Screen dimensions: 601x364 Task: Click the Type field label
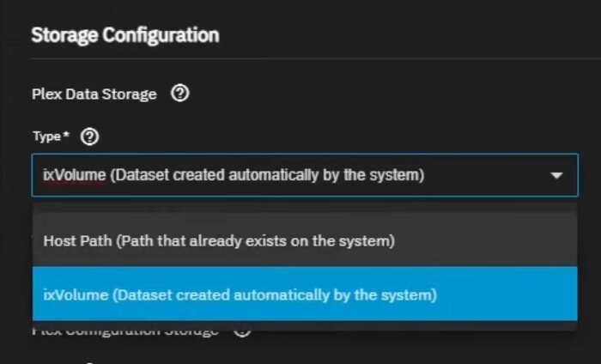pos(45,136)
